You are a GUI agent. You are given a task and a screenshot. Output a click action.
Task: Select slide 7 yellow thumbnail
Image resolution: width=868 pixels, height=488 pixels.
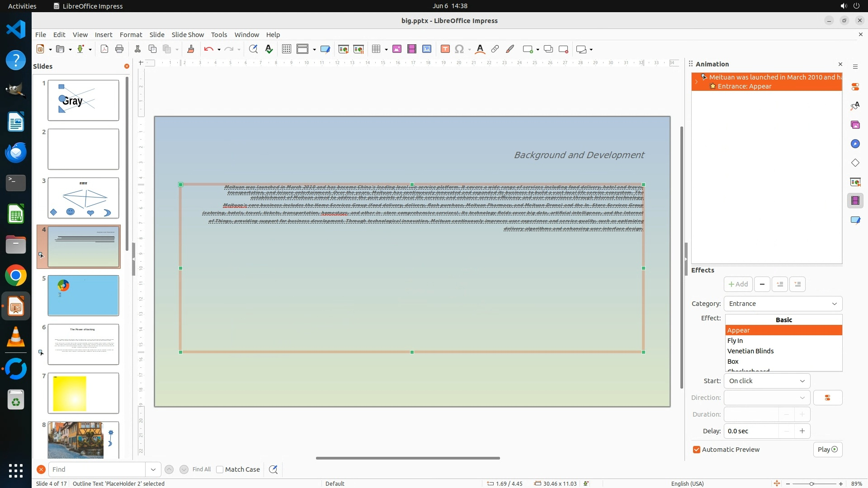coord(83,393)
